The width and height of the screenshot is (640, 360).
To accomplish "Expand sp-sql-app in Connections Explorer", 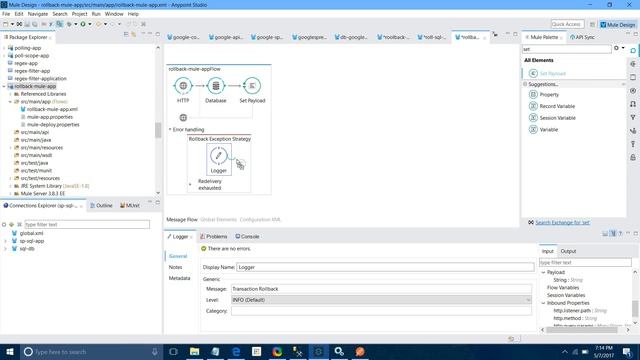I will 5,241.
